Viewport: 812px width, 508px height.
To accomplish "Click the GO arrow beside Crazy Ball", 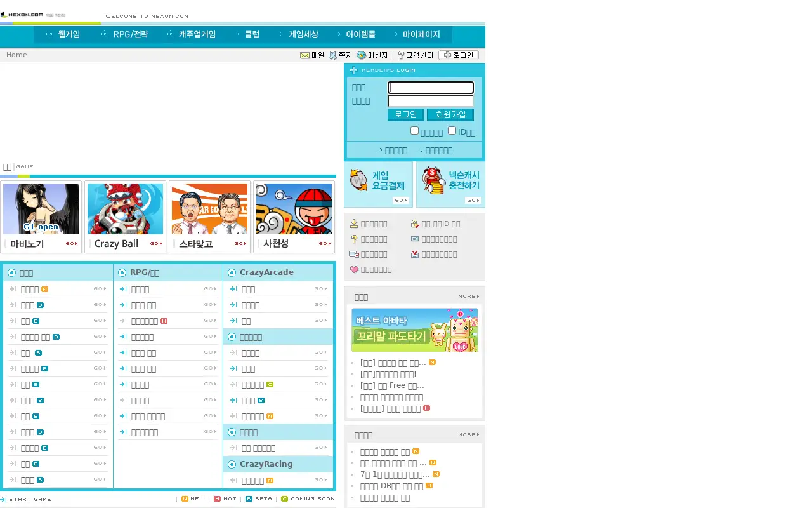I will pyautogui.click(x=156, y=244).
